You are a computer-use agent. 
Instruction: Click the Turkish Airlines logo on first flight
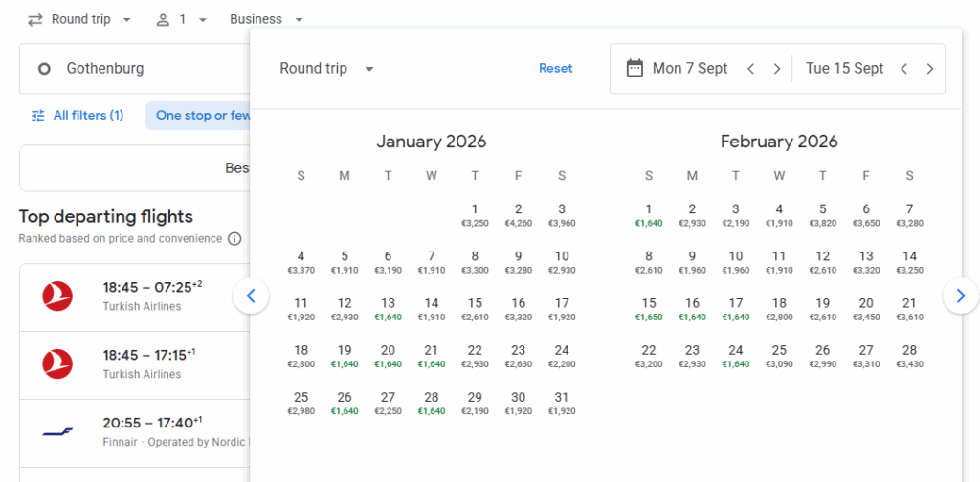[x=58, y=296]
